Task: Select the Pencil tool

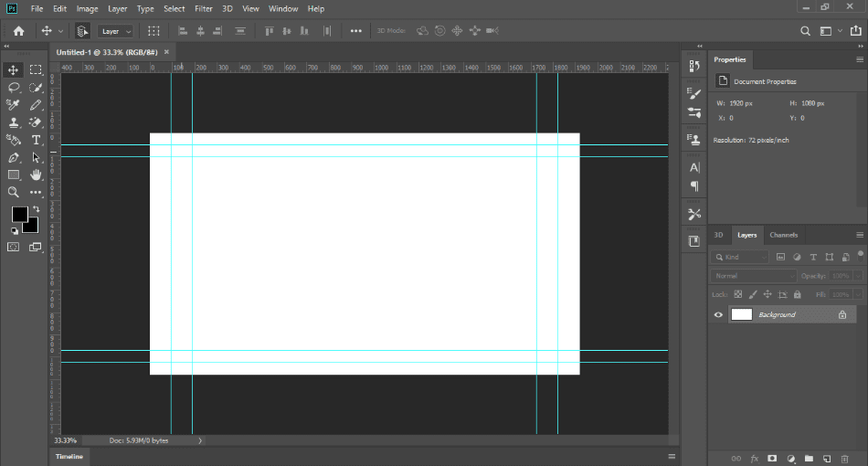Action: click(x=36, y=104)
